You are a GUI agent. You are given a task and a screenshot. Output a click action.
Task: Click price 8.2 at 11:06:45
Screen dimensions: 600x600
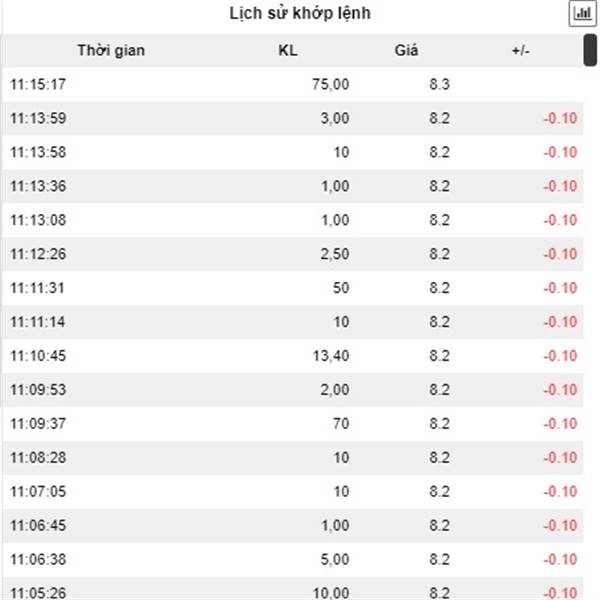(x=439, y=525)
